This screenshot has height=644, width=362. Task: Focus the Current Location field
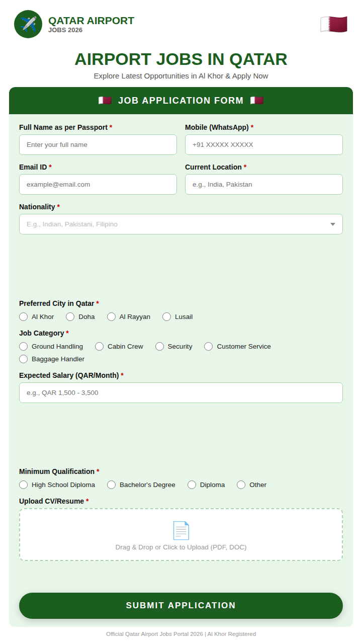click(x=264, y=184)
